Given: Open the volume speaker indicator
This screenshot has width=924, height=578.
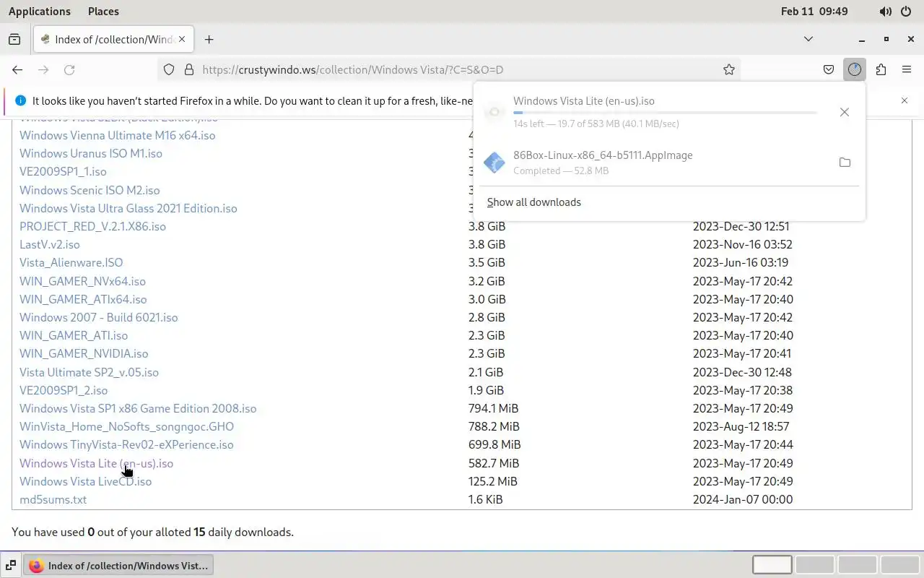Looking at the screenshot, I should [886, 11].
